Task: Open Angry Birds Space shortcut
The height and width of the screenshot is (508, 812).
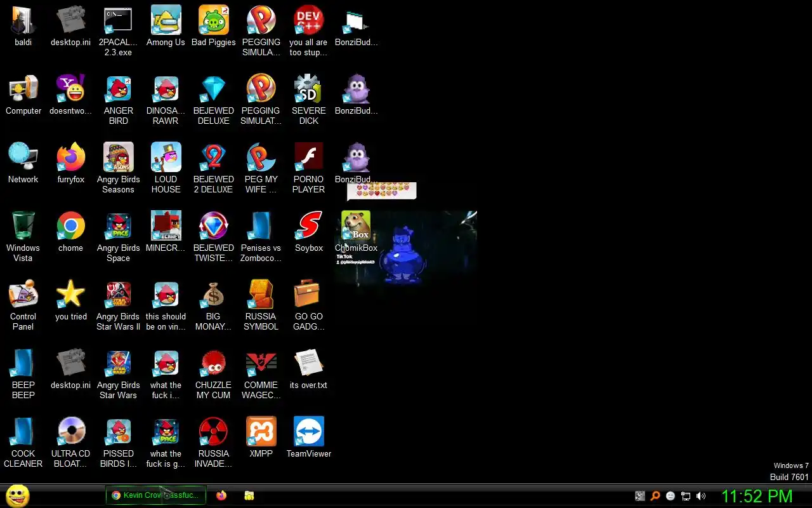Action: point(118,226)
